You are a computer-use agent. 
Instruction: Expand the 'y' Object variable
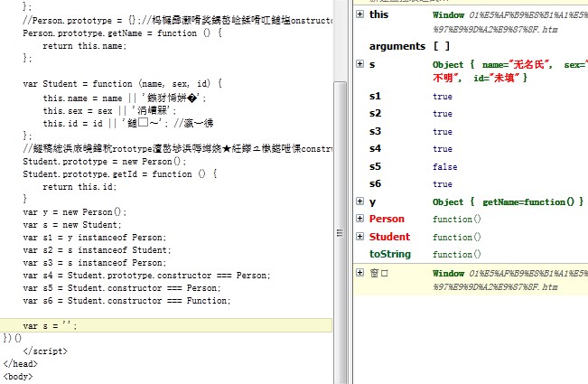pos(359,201)
